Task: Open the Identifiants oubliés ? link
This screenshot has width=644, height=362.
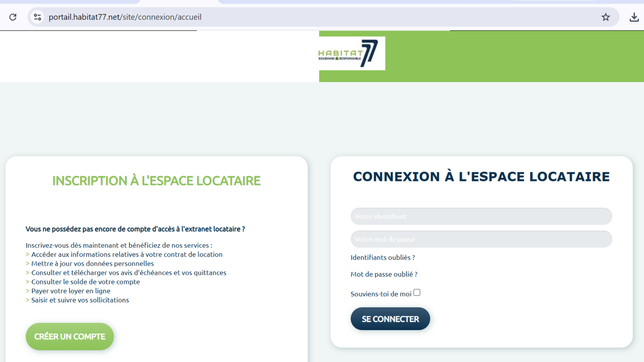Action: coord(382,257)
